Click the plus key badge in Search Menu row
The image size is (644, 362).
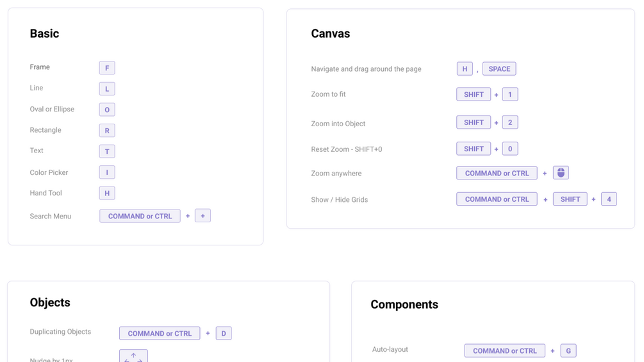(202, 216)
